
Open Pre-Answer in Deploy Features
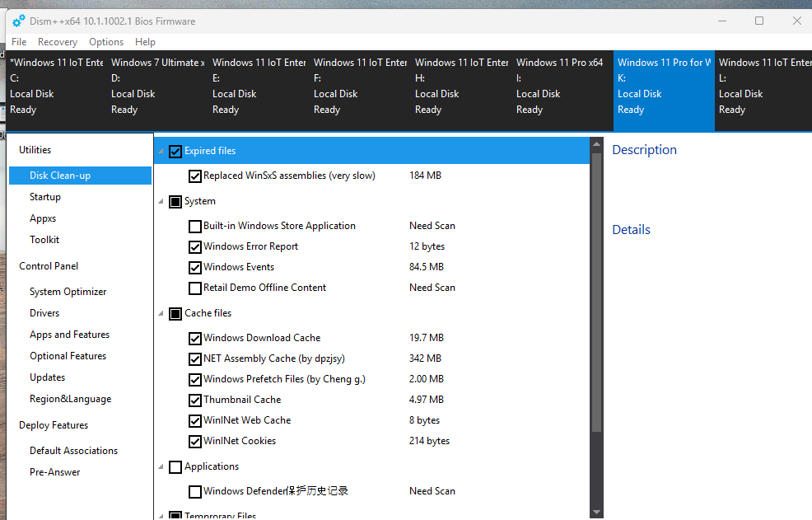click(x=55, y=472)
